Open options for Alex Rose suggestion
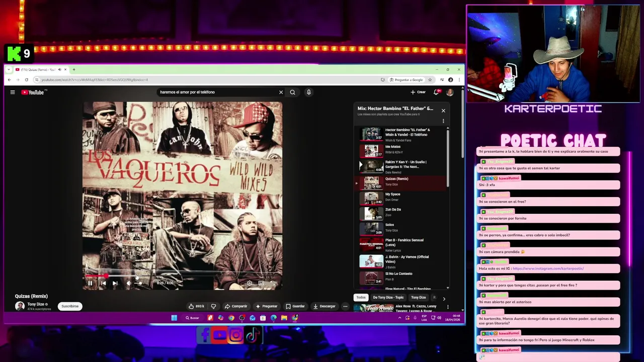Viewport: 644px width, 362px height. tap(448, 307)
